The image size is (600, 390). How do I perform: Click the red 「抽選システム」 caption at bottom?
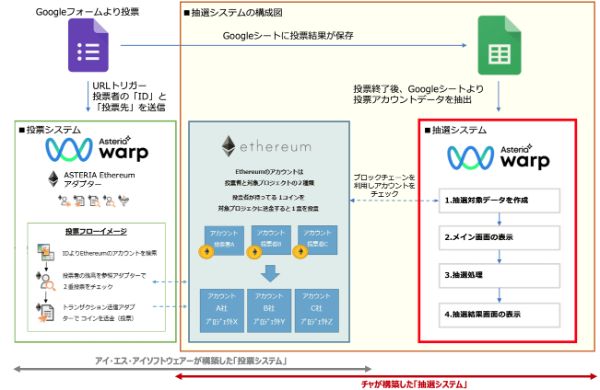[414, 384]
